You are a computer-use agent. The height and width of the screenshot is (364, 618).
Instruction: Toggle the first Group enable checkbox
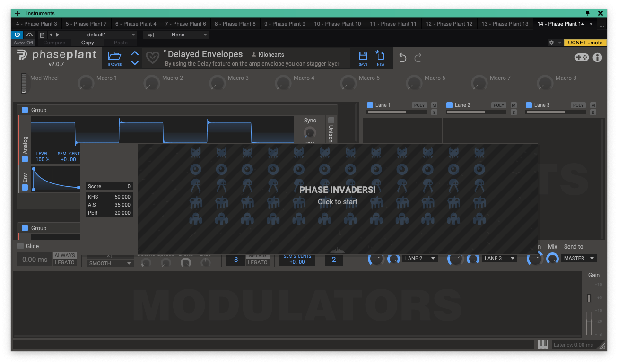point(25,110)
